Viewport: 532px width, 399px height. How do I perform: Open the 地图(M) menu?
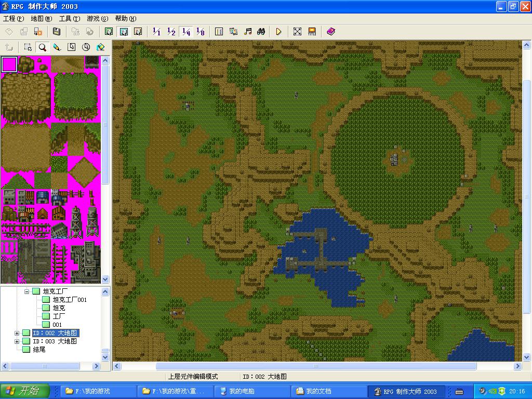point(42,19)
